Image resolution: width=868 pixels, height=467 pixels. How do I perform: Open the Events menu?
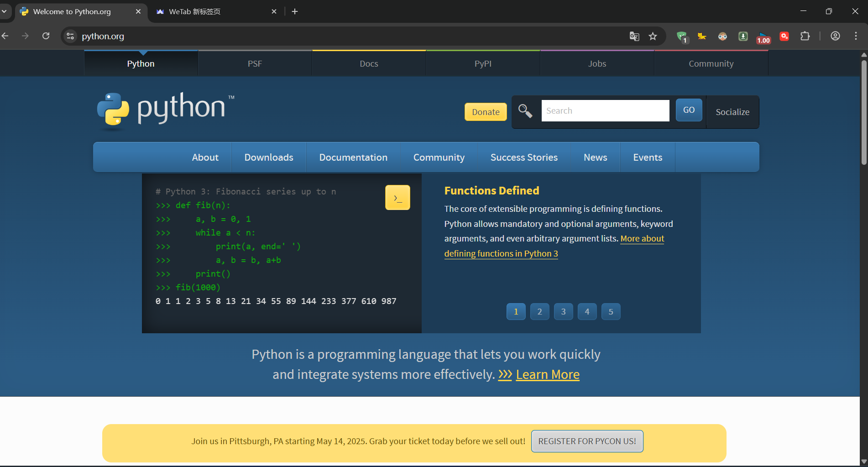[x=648, y=157]
